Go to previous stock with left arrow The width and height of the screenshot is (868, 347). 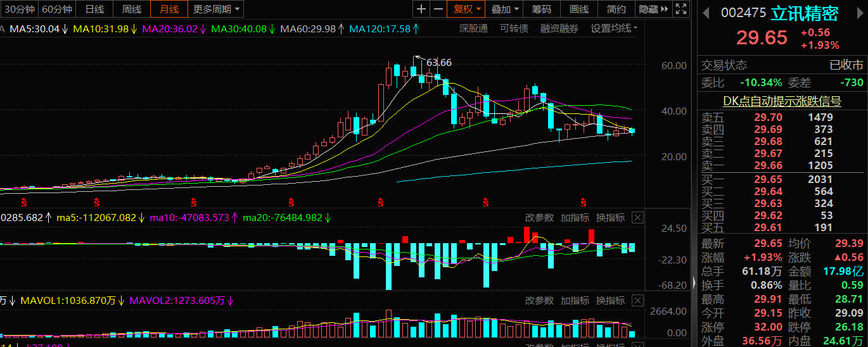tap(707, 12)
